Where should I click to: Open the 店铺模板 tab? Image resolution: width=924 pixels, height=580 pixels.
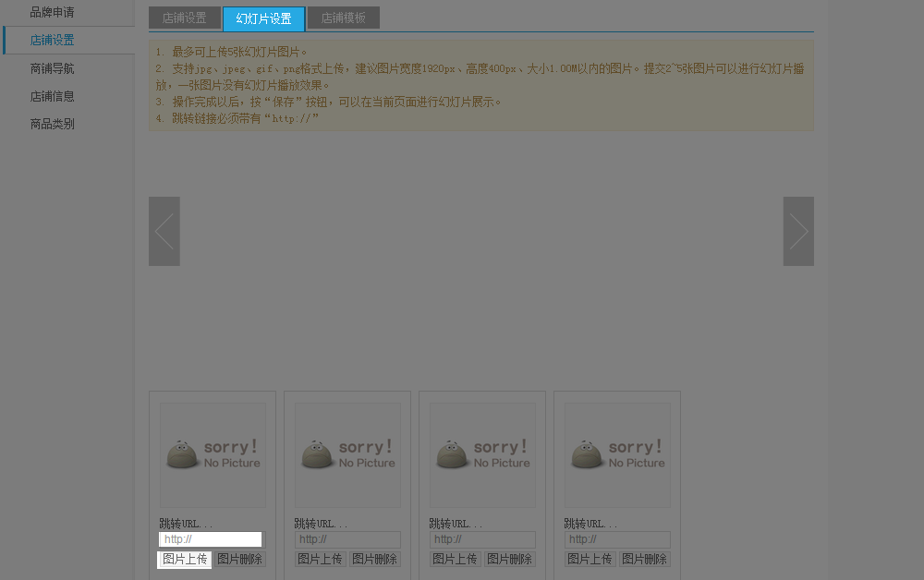[x=343, y=18]
